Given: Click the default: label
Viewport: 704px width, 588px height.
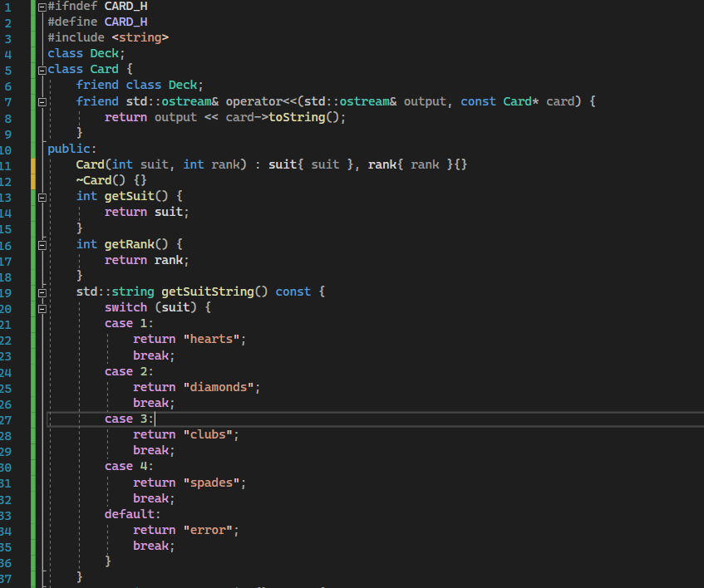Looking at the screenshot, I should click(x=132, y=514).
